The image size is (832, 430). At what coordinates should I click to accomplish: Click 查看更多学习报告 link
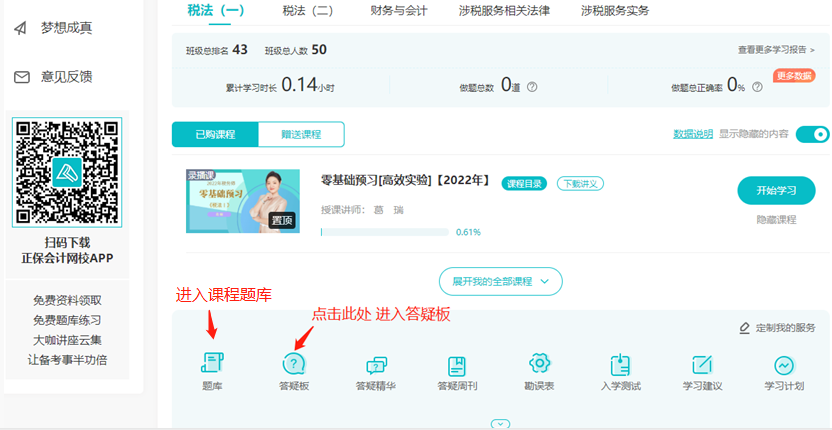point(776,49)
